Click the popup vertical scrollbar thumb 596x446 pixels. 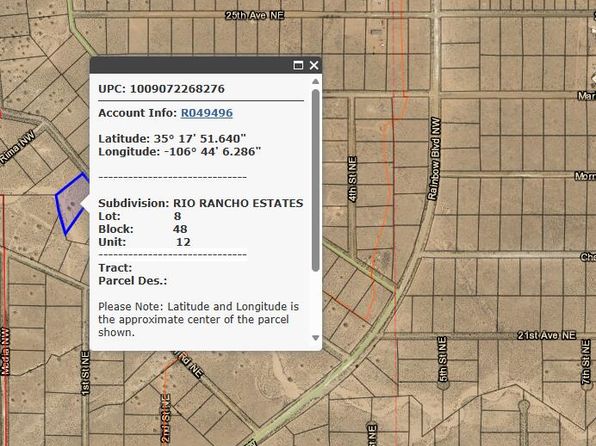[315, 180]
